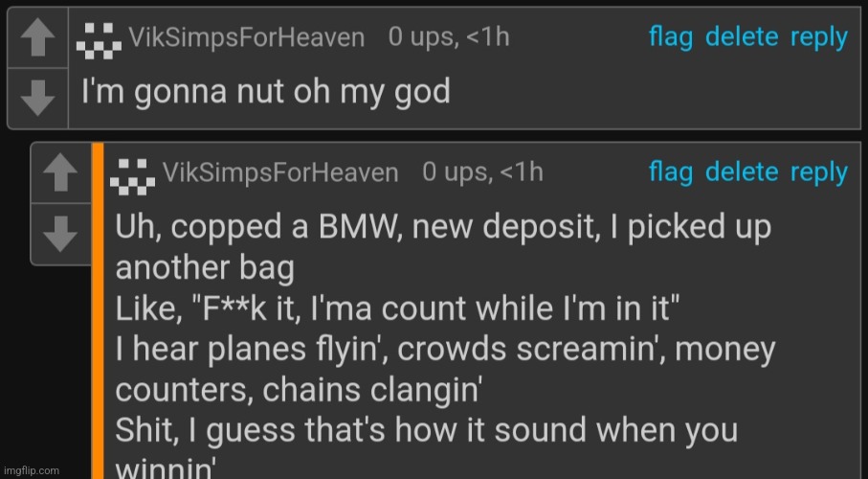Delete the nested lyrics reply
The width and height of the screenshot is (868, 479).
[x=742, y=172]
